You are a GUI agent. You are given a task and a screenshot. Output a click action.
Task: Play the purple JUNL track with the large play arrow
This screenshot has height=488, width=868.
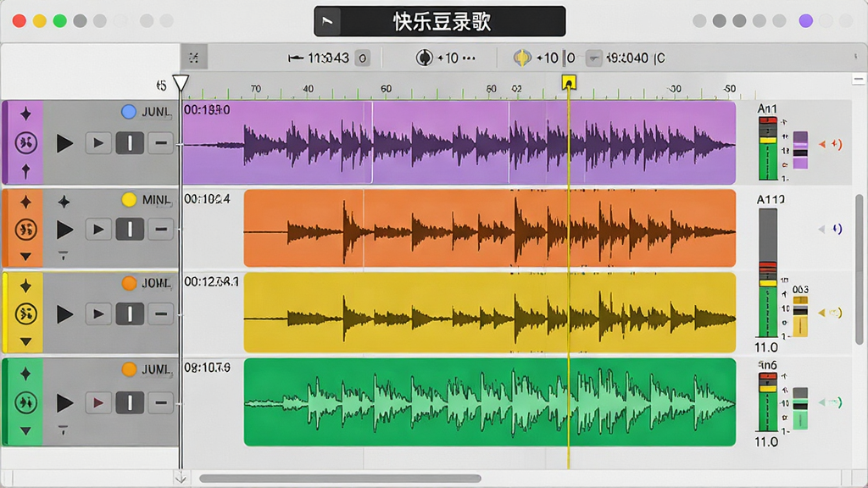64,143
